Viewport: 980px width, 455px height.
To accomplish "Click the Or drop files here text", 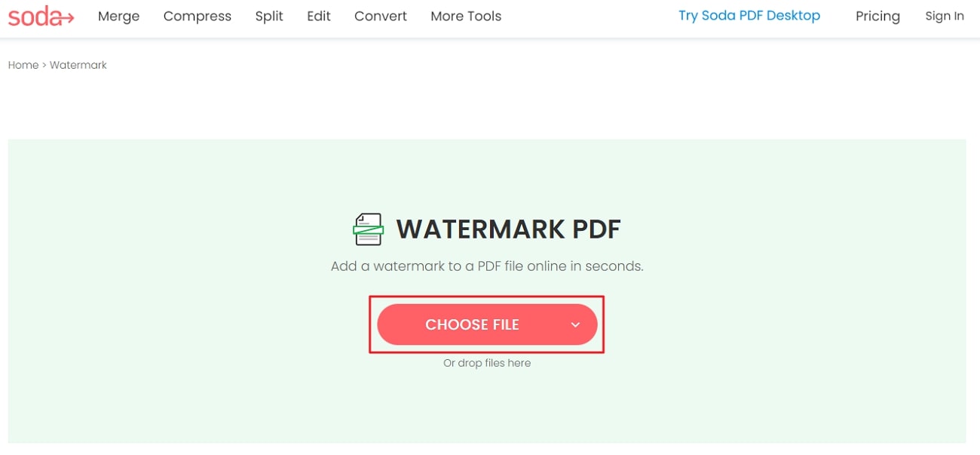I will 486,363.
